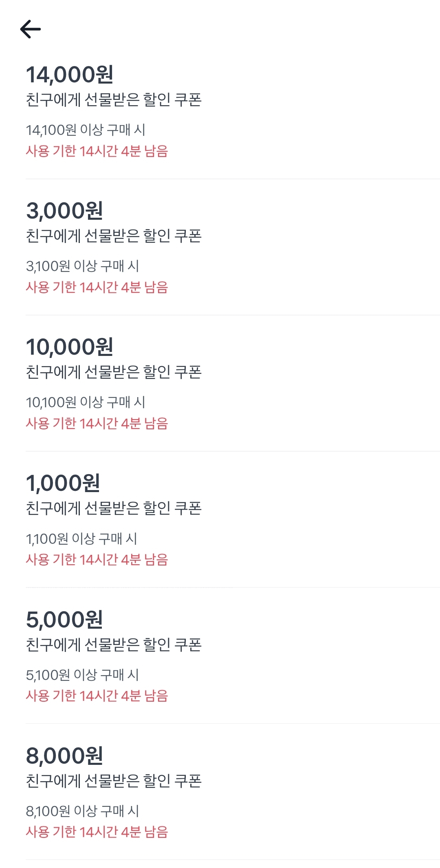This screenshot has height=868, width=440.
Task: Click the red expiry text under 3,000원 coupon
Action: 97,287
